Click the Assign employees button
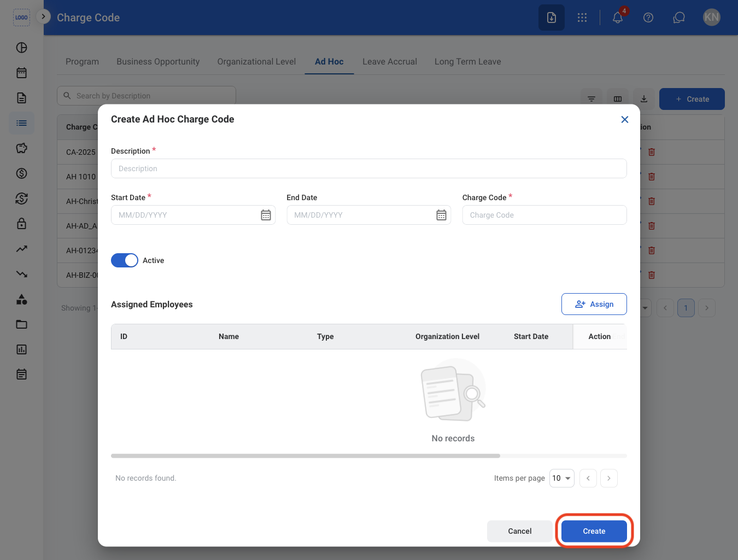Viewport: 738px width, 560px height. pyautogui.click(x=594, y=304)
